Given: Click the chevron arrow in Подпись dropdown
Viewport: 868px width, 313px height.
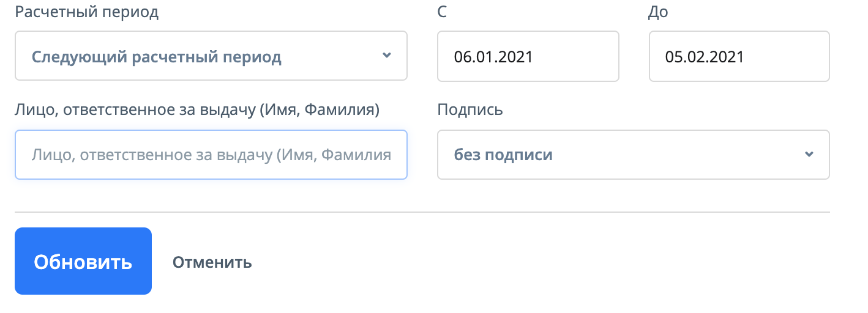Looking at the screenshot, I should click(809, 154).
